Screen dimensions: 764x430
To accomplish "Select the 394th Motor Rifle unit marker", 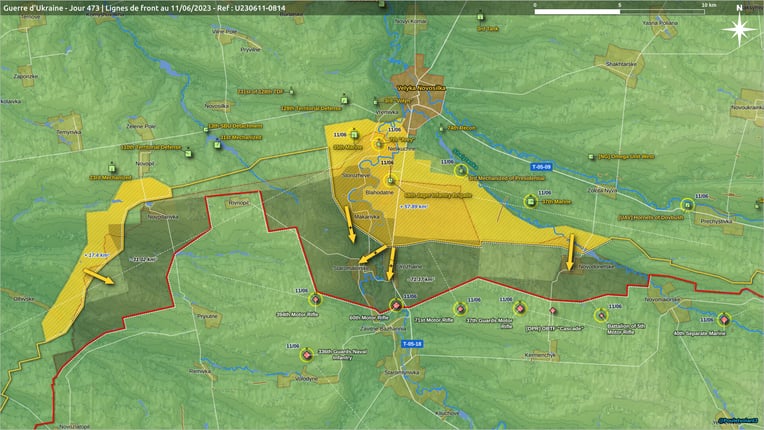I will click(316, 299).
